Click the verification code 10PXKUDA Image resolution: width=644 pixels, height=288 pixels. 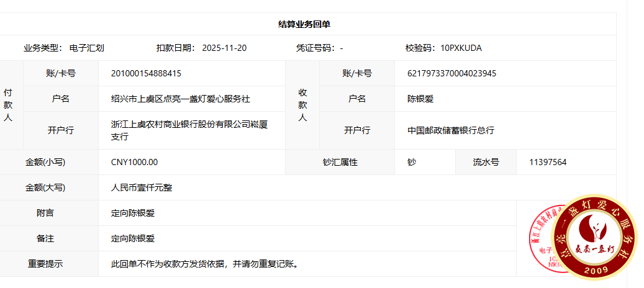click(x=461, y=48)
